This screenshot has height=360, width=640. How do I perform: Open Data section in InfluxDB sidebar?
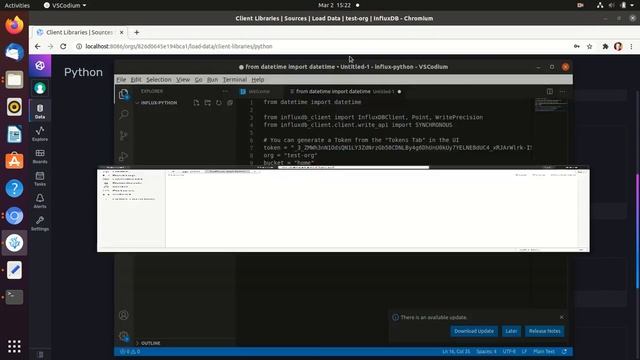[x=40, y=111]
